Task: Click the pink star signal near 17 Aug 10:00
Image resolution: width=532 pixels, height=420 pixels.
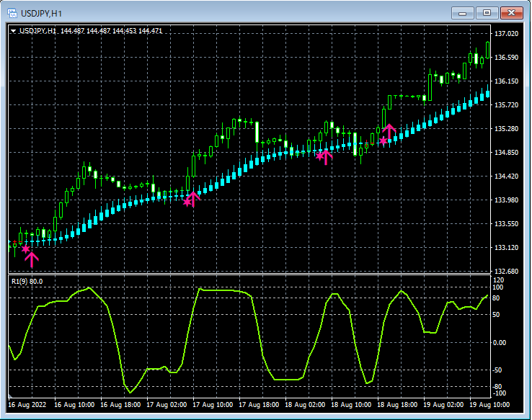Action: click(x=187, y=202)
